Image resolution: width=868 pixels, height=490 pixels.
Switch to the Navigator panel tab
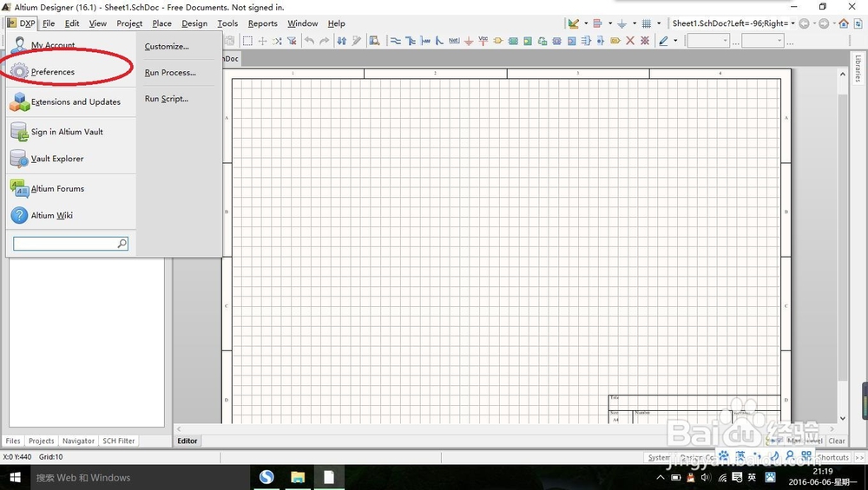click(x=79, y=441)
